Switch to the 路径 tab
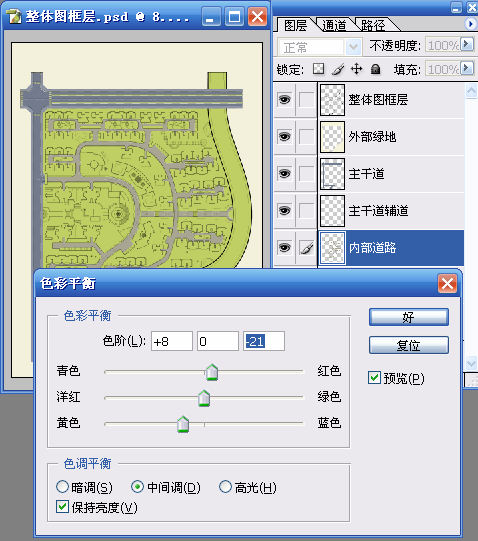Screen dimensions: 478x541 tap(373, 25)
